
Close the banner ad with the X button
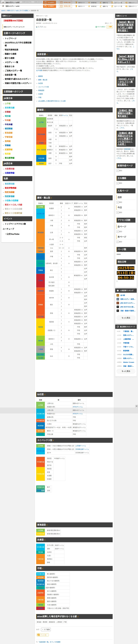coord(136,406)
